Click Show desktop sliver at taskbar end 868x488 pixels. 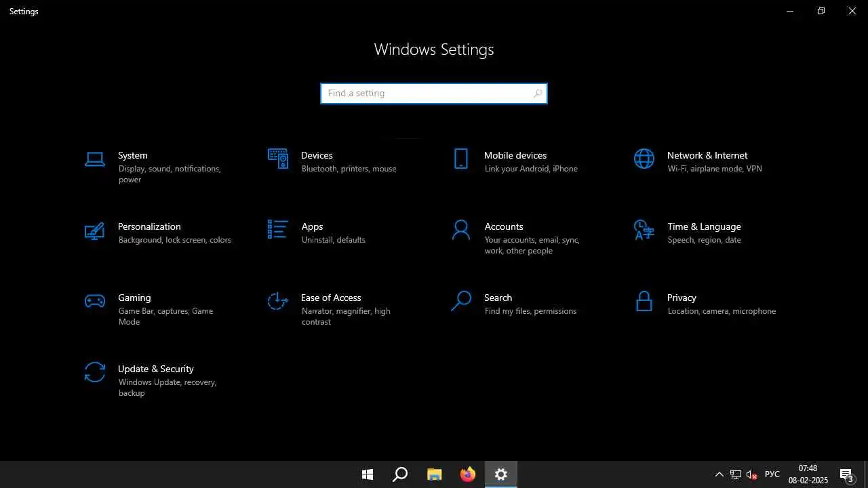pyautogui.click(x=866, y=474)
